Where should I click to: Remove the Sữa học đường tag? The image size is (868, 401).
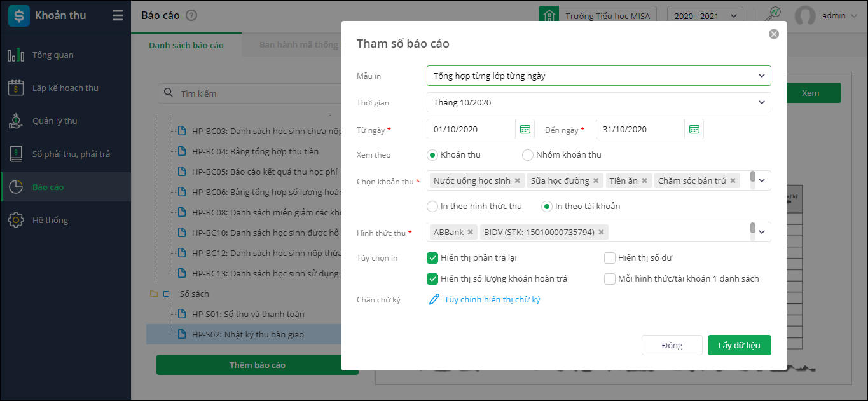[x=596, y=181]
